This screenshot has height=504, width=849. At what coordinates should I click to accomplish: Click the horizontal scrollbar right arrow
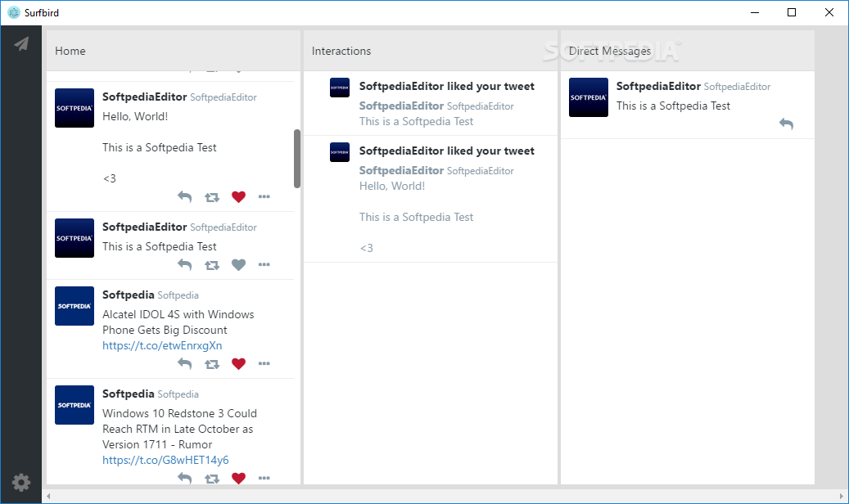tap(842, 496)
